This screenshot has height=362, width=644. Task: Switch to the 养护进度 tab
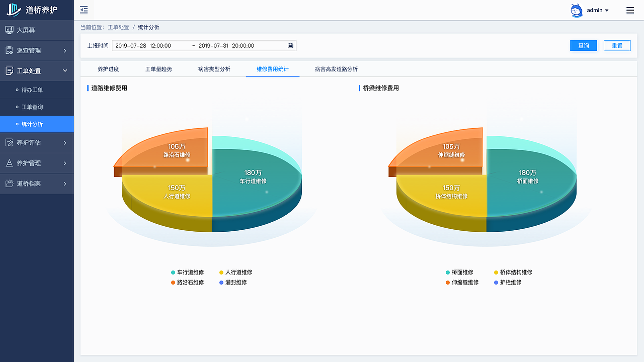[108, 69]
